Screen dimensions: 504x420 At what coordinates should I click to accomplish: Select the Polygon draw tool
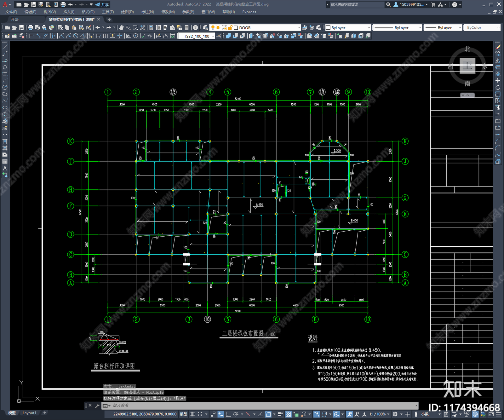coord(5,67)
